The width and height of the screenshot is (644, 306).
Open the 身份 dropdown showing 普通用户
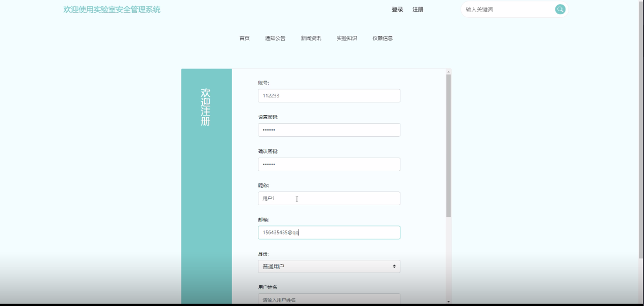click(329, 266)
